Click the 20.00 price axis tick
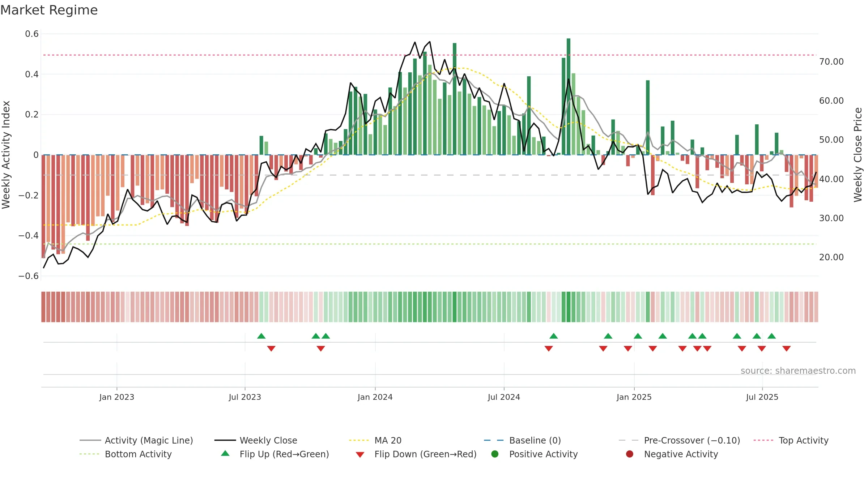The height and width of the screenshot is (488, 868). [831, 257]
